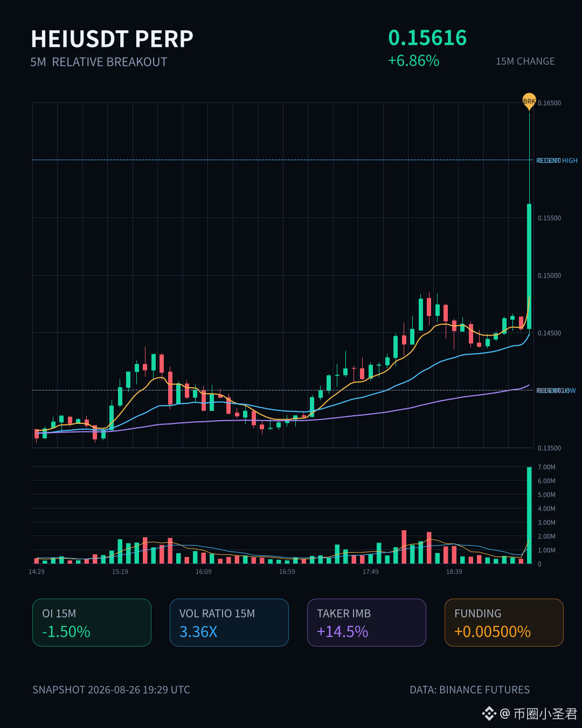Click the 5.00M volume axis label

click(546, 495)
